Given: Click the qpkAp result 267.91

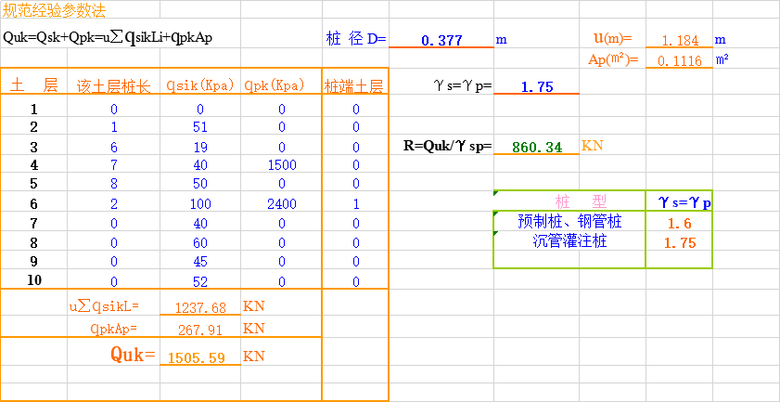Looking at the screenshot, I should pyautogui.click(x=200, y=329).
